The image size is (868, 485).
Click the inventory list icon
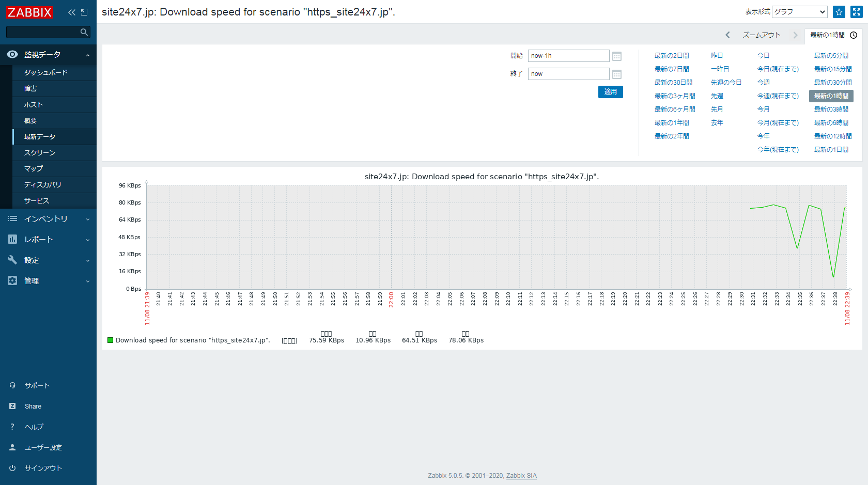coord(12,219)
